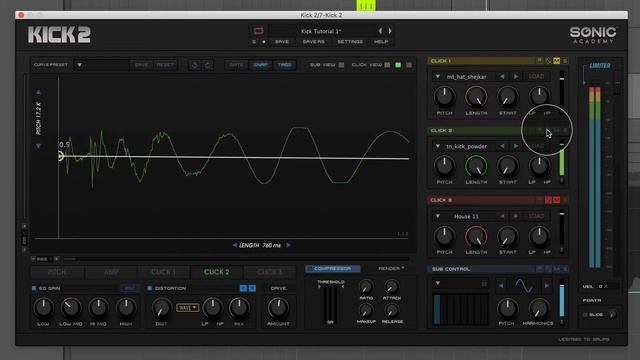Open the Help menu
The width and height of the screenshot is (640, 360).
pyautogui.click(x=381, y=42)
